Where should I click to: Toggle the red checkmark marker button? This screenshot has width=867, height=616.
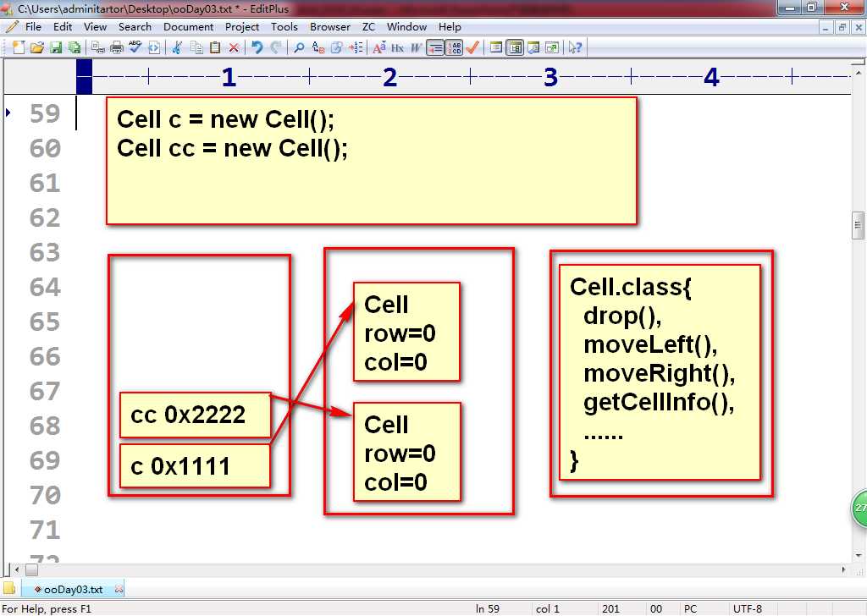[472, 48]
